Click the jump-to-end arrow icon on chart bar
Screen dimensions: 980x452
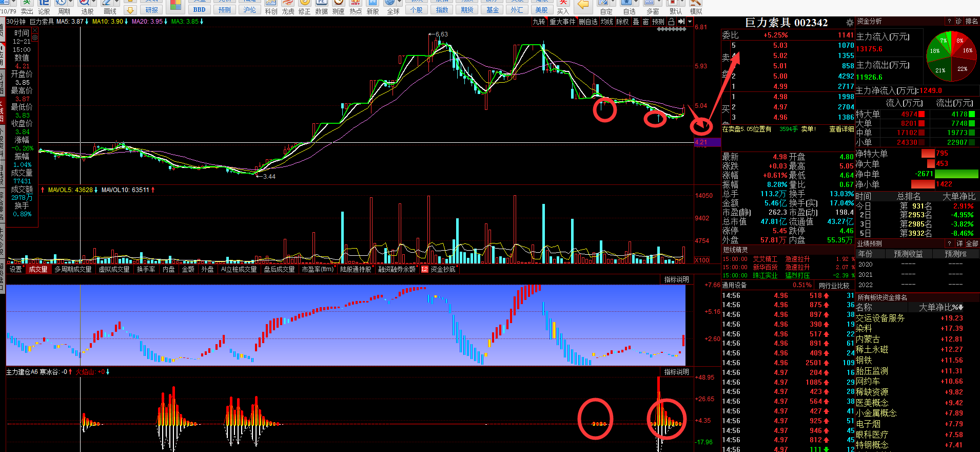681,22
